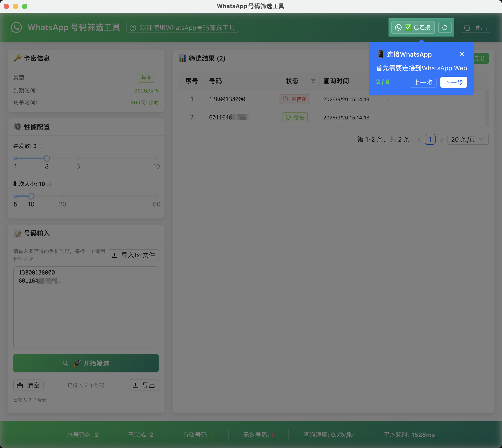Click the next page chevron in pagination
502x448 pixels.
(x=442, y=139)
